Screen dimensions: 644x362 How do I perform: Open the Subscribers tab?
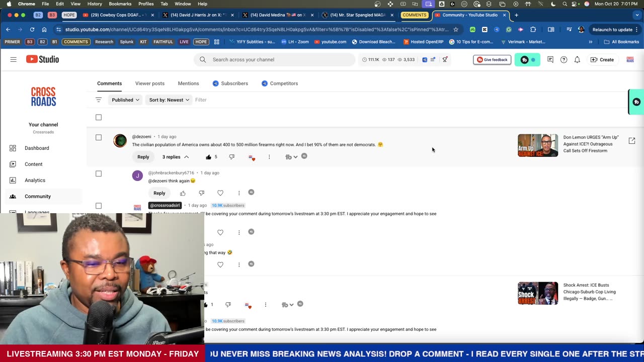230,83
